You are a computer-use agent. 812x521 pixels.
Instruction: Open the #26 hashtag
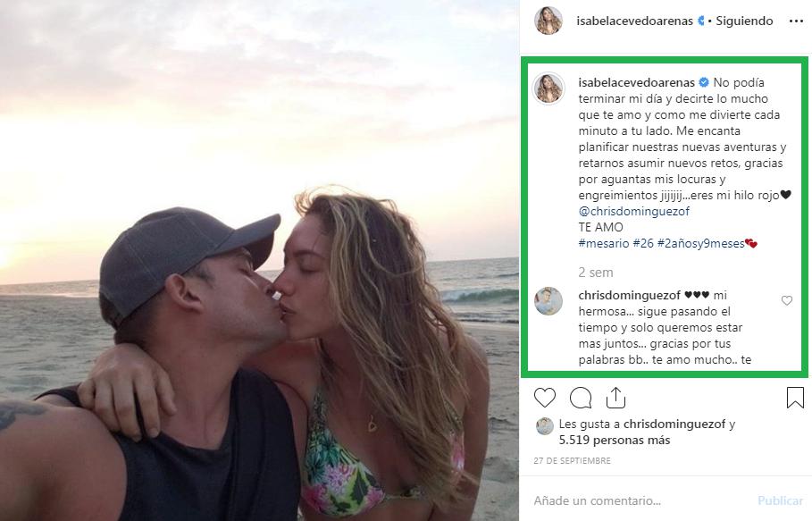[x=641, y=243]
